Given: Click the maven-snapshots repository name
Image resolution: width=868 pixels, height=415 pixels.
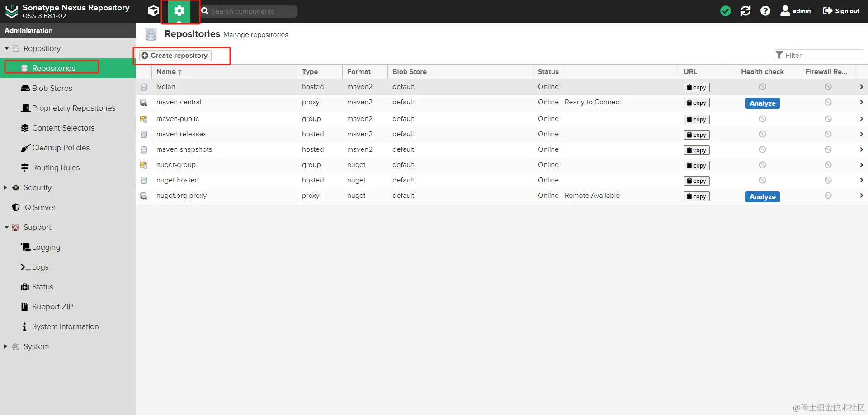Looking at the screenshot, I should click(x=184, y=149).
